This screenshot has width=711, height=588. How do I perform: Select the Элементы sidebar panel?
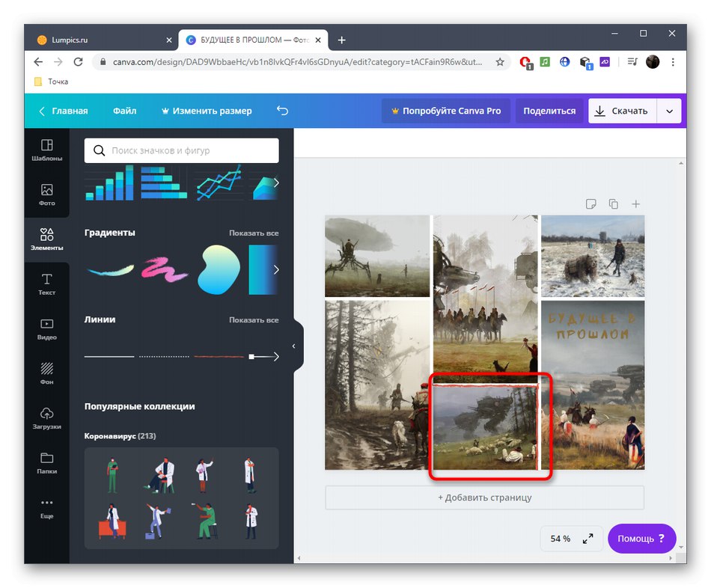[x=46, y=239]
